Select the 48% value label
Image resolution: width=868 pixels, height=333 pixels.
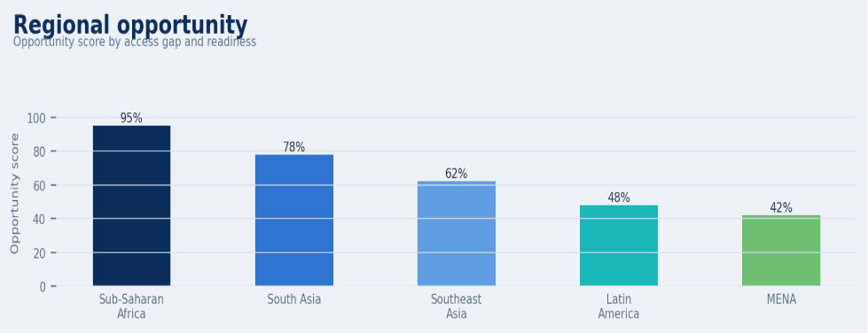[x=618, y=197]
